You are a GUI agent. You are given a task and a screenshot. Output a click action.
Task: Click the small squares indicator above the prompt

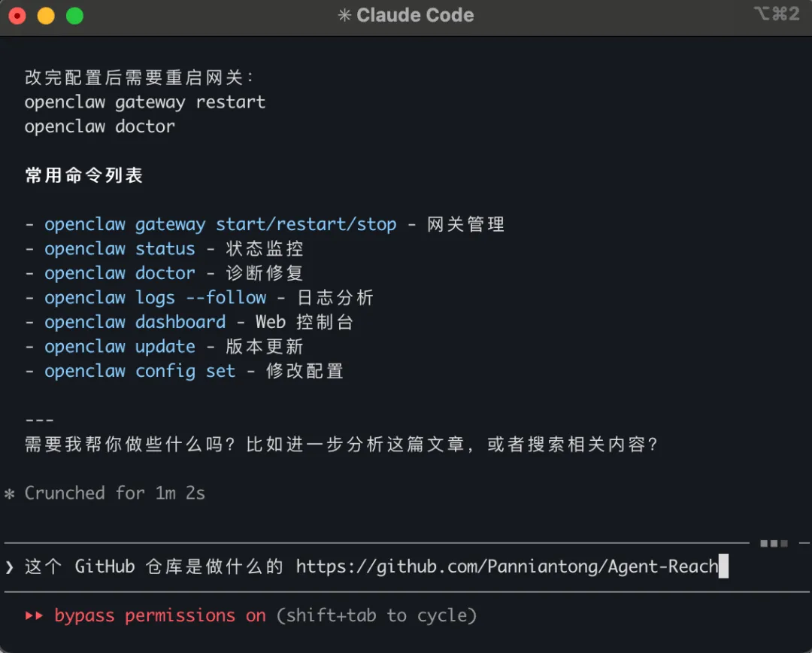(774, 542)
